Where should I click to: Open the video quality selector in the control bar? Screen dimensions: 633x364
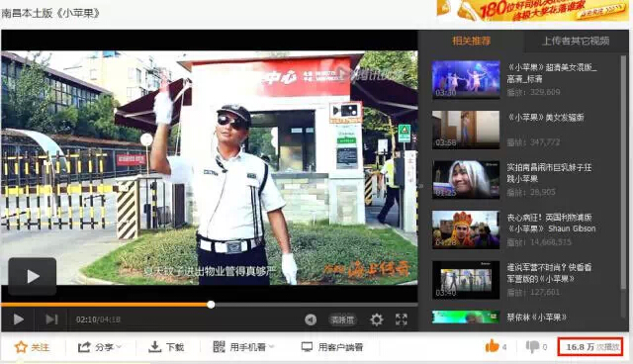[x=342, y=320]
